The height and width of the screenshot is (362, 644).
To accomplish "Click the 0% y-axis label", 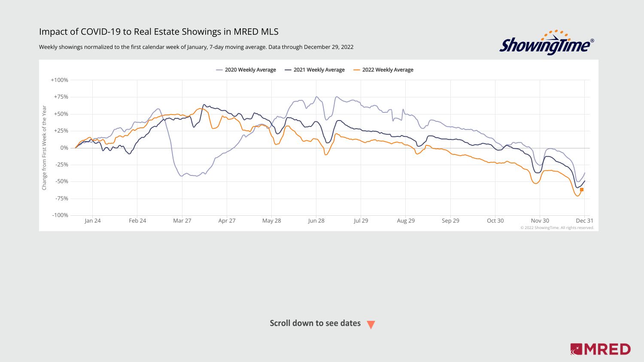I will tap(64, 148).
